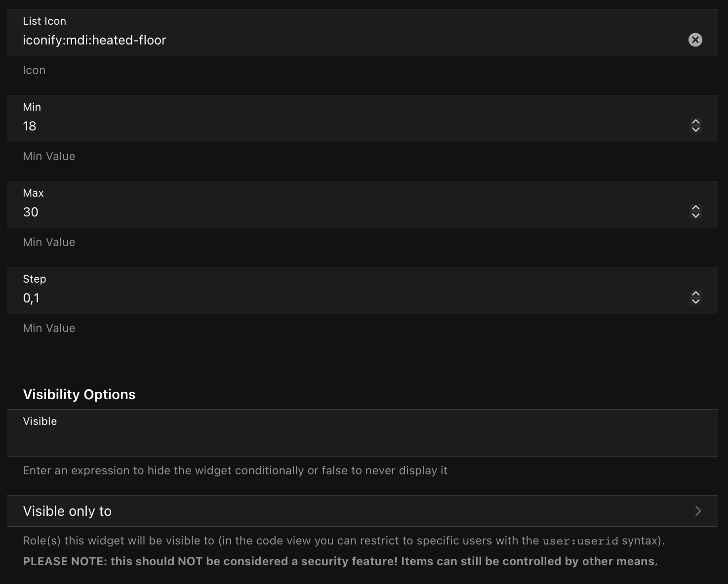The width and height of the screenshot is (728, 584).
Task: Increase the Min value with up arrow
Action: (695, 122)
